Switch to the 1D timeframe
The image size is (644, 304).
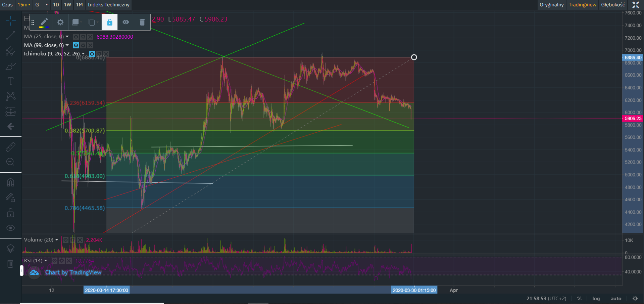coord(56,5)
